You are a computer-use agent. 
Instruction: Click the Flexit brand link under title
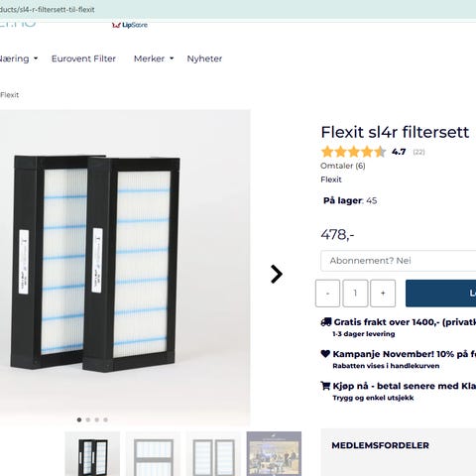(331, 179)
